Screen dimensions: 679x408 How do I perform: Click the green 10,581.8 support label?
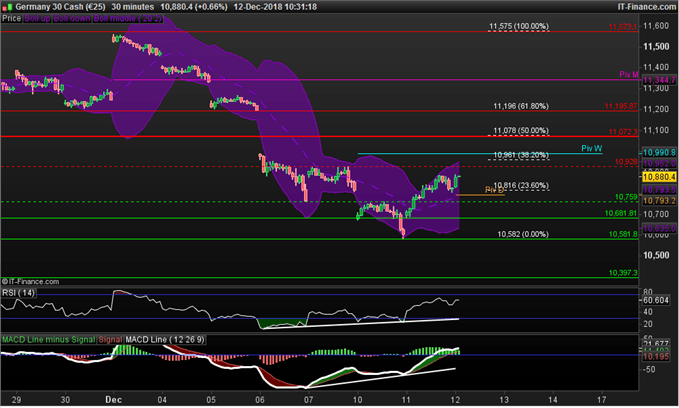coord(623,234)
